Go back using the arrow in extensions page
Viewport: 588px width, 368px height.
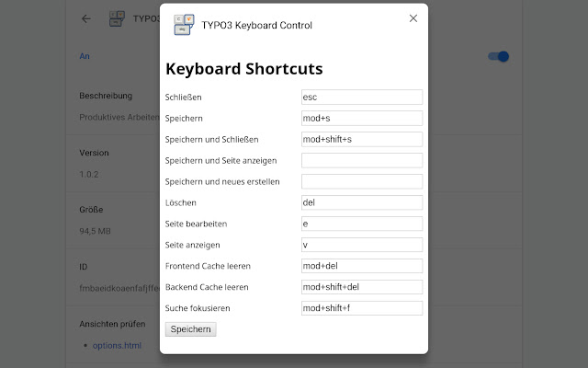[86, 18]
